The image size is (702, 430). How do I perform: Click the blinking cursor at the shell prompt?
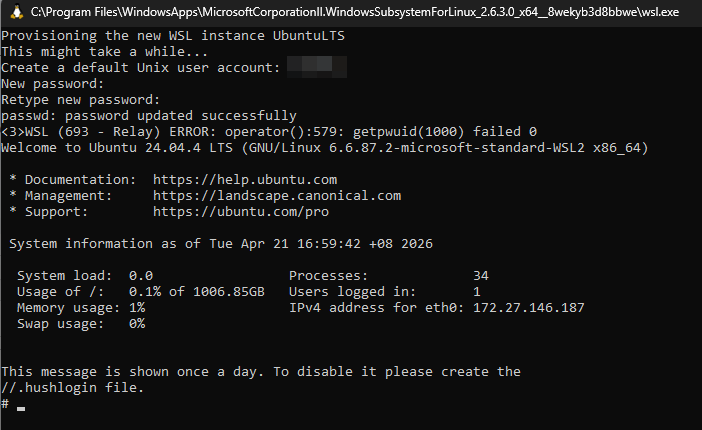21,407
